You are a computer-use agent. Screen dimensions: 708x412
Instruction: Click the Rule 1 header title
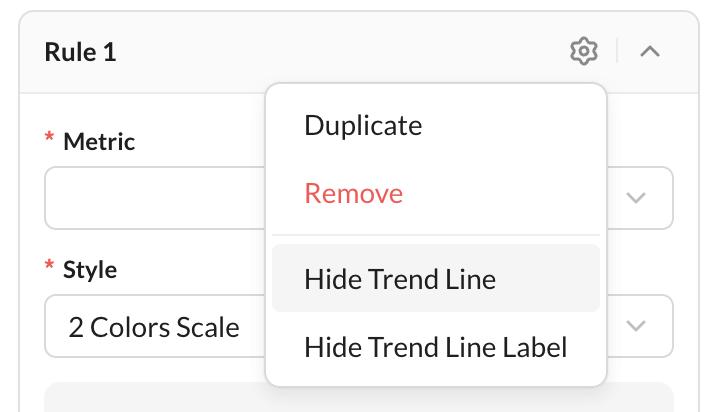coord(80,52)
